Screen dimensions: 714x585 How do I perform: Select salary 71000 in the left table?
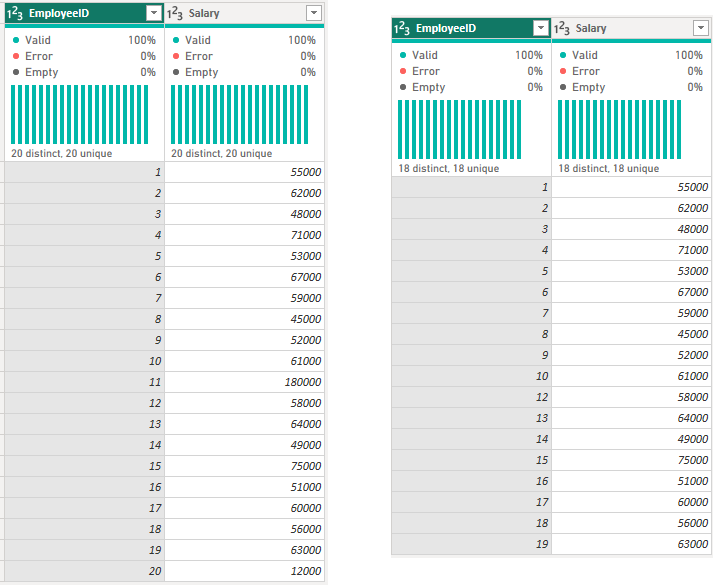point(244,235)
